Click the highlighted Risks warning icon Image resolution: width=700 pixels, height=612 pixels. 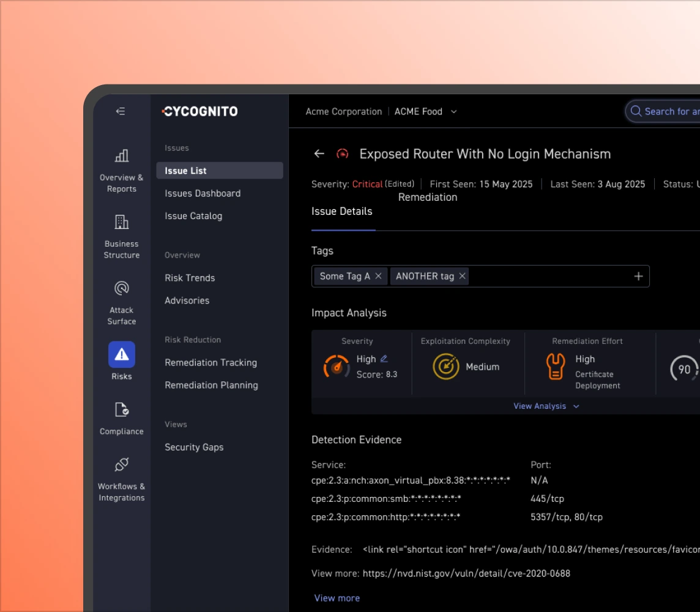121,354
